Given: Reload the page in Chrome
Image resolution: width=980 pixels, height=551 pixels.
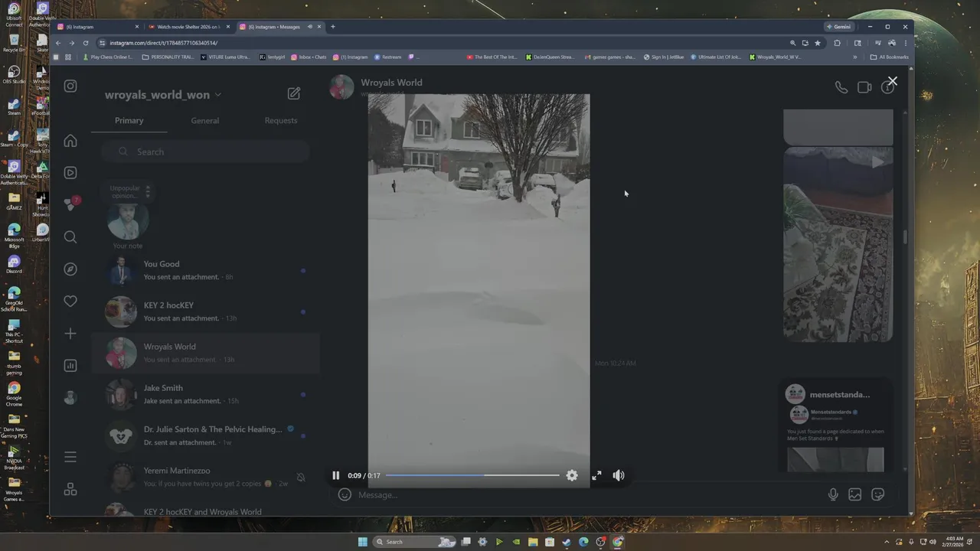Looking at the screenshot, I should [x=86, y=43].
